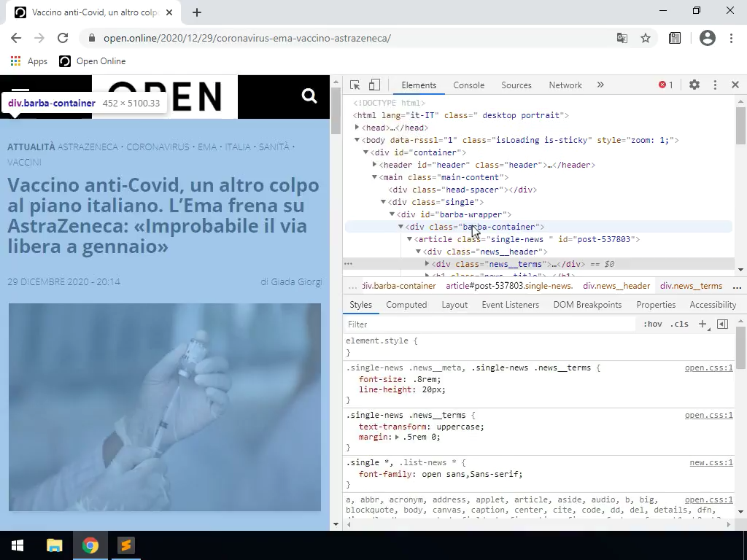Open File Explorer from taskbar
Image resolution: width=747 pixels, height=560 pixels.
(54, 545)
